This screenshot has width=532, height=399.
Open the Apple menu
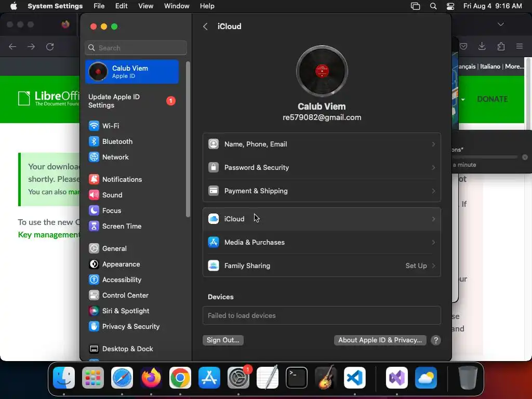[x=14, y=6]
